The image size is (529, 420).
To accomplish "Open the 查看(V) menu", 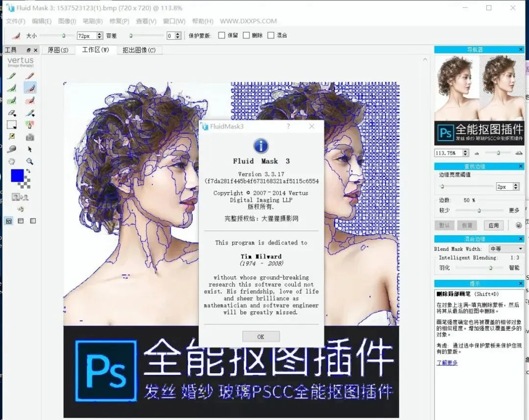I will (146, 21).
